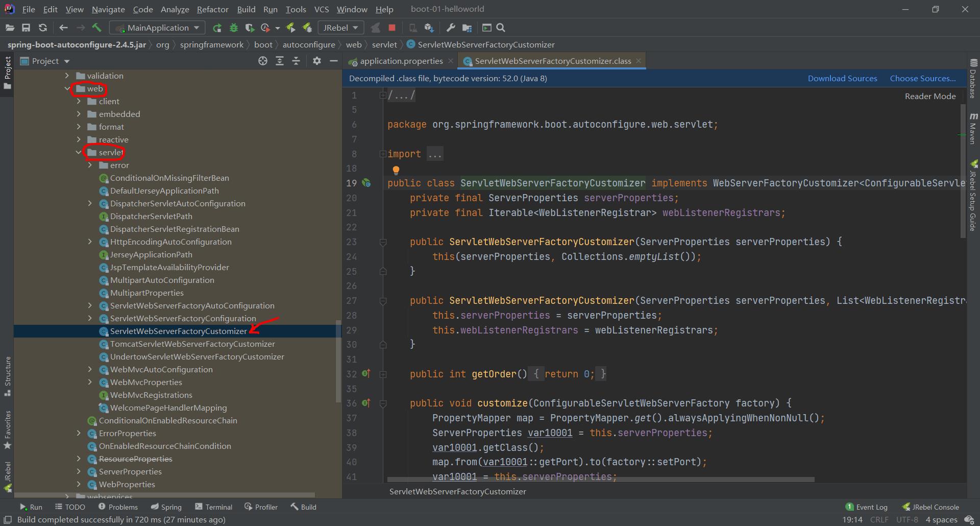Expand the embedded folder
Image resolution: width=980 pixels, height=526 pixels.
coord(79,114)
